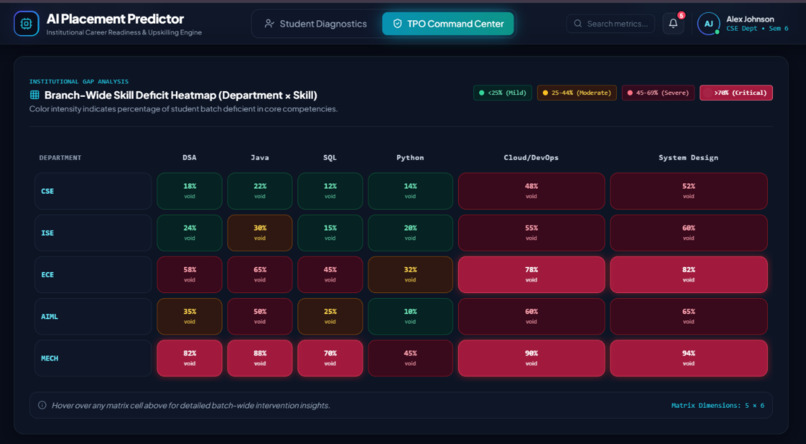Click ISE Python 20% cell
806x444 pixels.
(410, 233)
